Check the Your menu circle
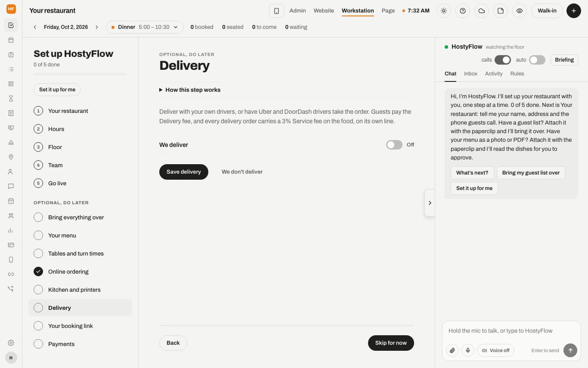This screenshot has height=368, width=588. point(38,235)
